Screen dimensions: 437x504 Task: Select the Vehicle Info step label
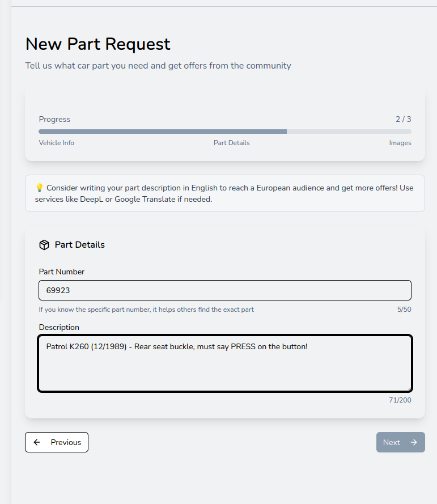56,142
